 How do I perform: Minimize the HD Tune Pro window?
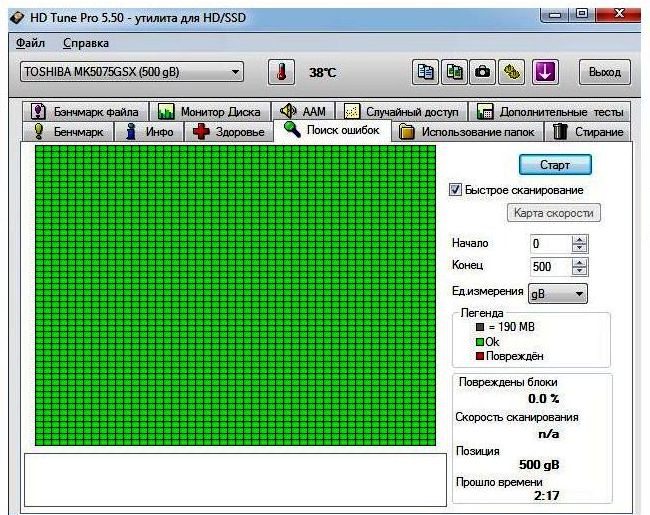(554, 15)
